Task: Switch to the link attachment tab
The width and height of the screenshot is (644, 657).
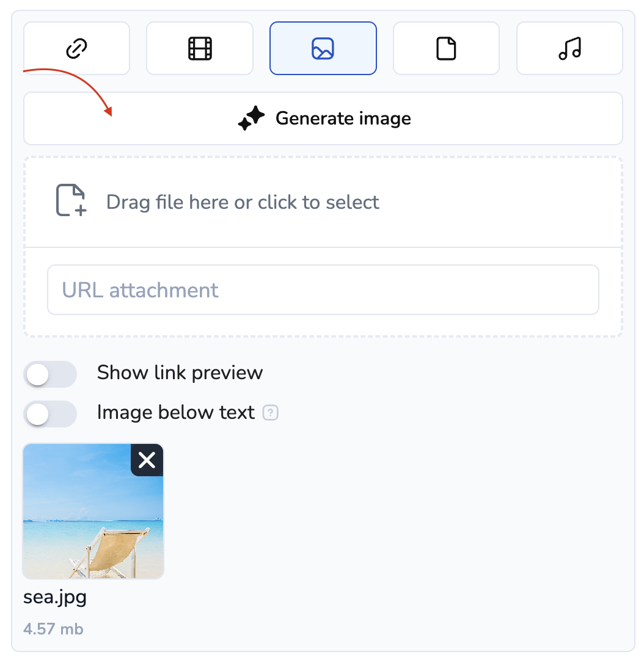Action: [76, 48]
